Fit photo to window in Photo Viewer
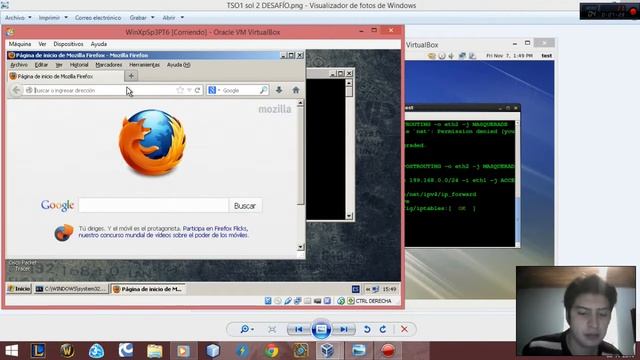 (272, 329)
